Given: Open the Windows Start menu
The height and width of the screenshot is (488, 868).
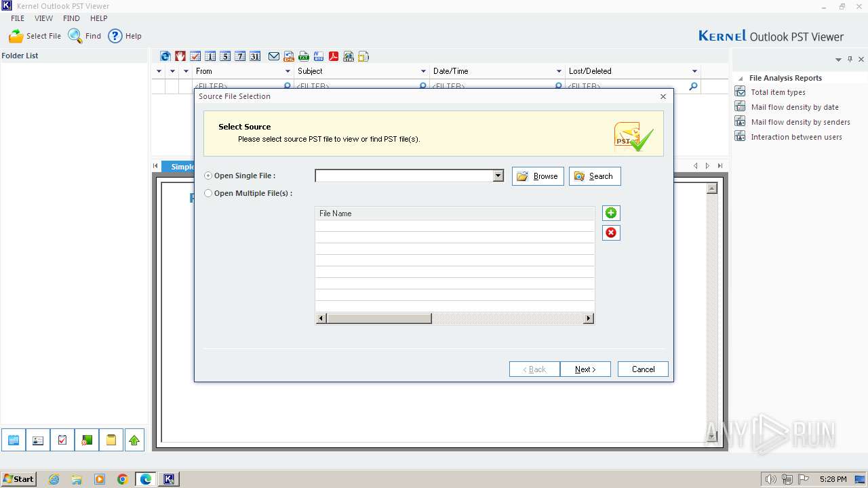Looking at the screenshot, I should pyautogui.click(x=19, y=479).
